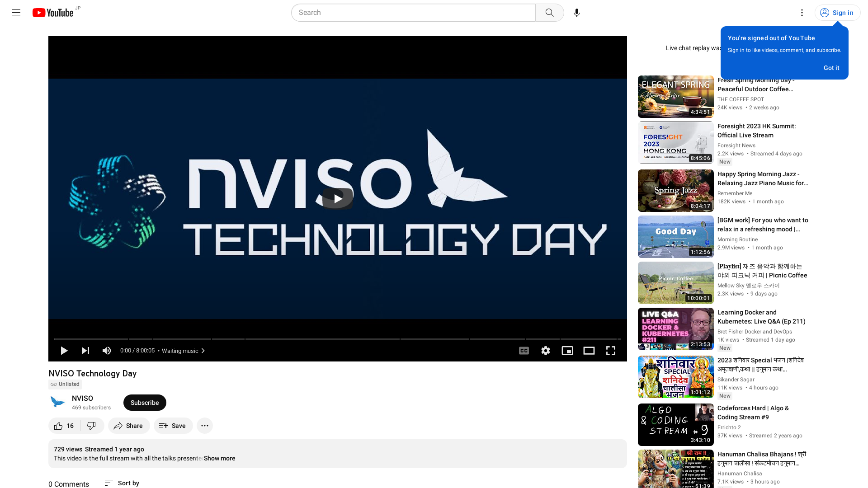Open Foresight 2023 HK Summit video title
Image resolution: width=868 pixels, height=488 pixels.
(756, 131)
